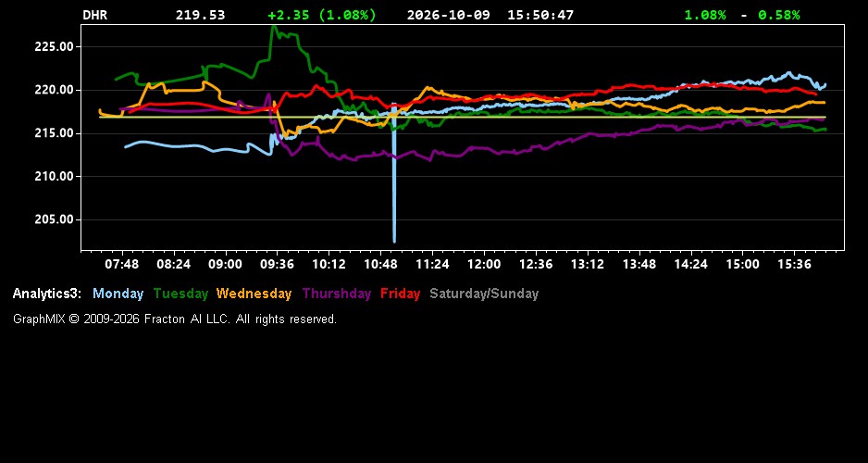Click the DHR ticker symbol
This screenshot has width=868, height=463.
[x=95, y=16]
